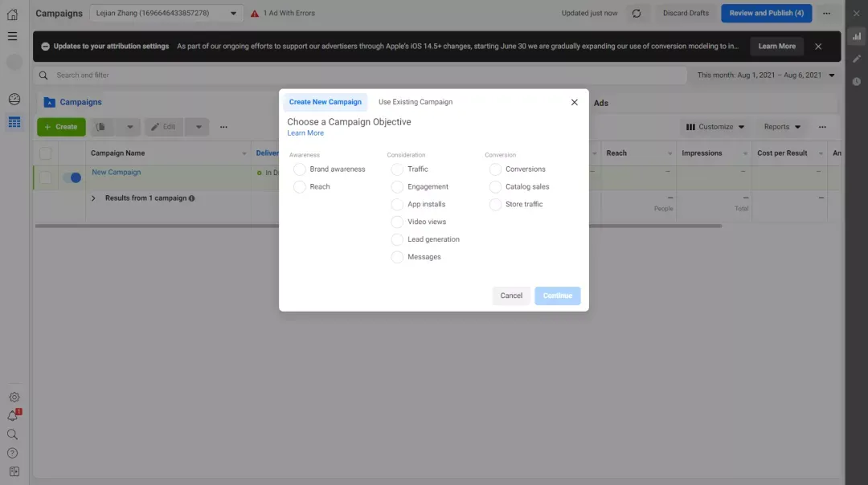Close the attribution settings banner
The image size is (868, 485).
pyautogui.click(x=818, y=47)
